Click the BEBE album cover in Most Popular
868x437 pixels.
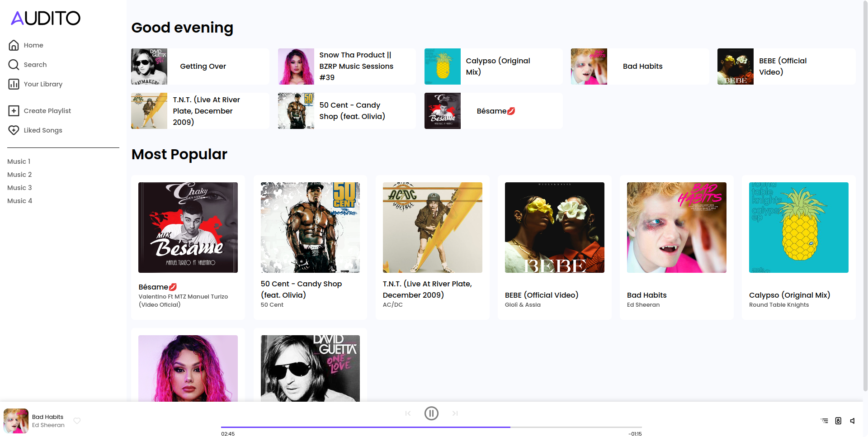coord(554,228)
